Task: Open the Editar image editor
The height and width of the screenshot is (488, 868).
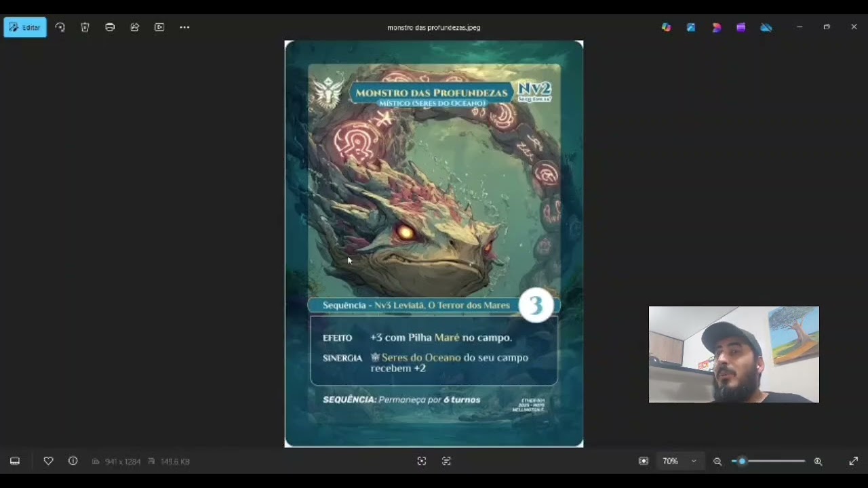Action: pos(25,27)
